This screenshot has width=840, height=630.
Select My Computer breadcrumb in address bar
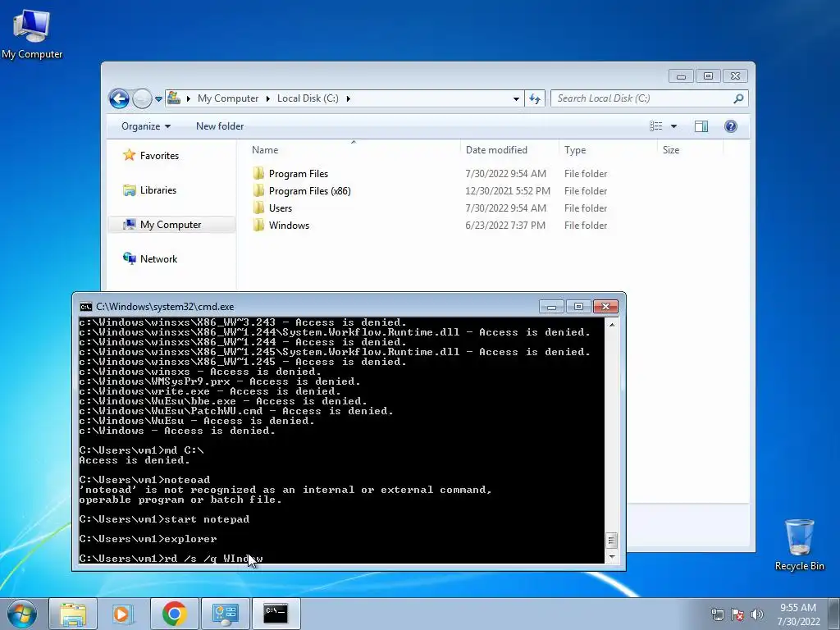[228, 98]
